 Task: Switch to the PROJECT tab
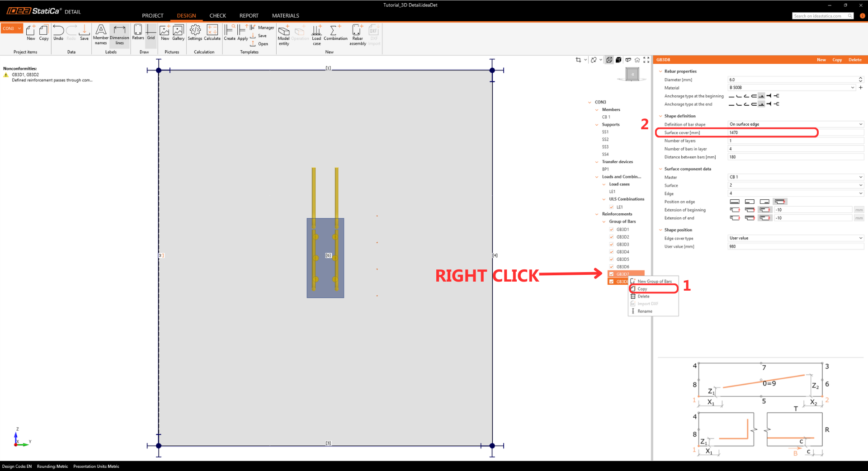153,16
